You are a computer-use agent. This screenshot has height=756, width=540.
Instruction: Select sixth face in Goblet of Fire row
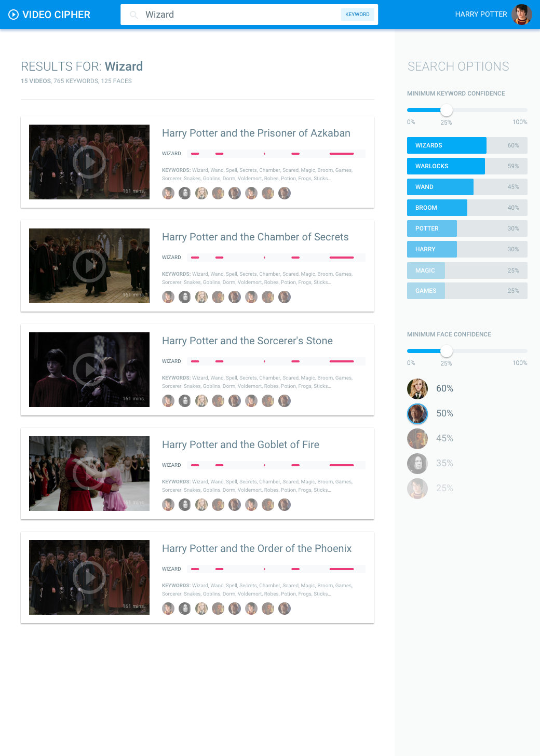click(x=251, y=505)
